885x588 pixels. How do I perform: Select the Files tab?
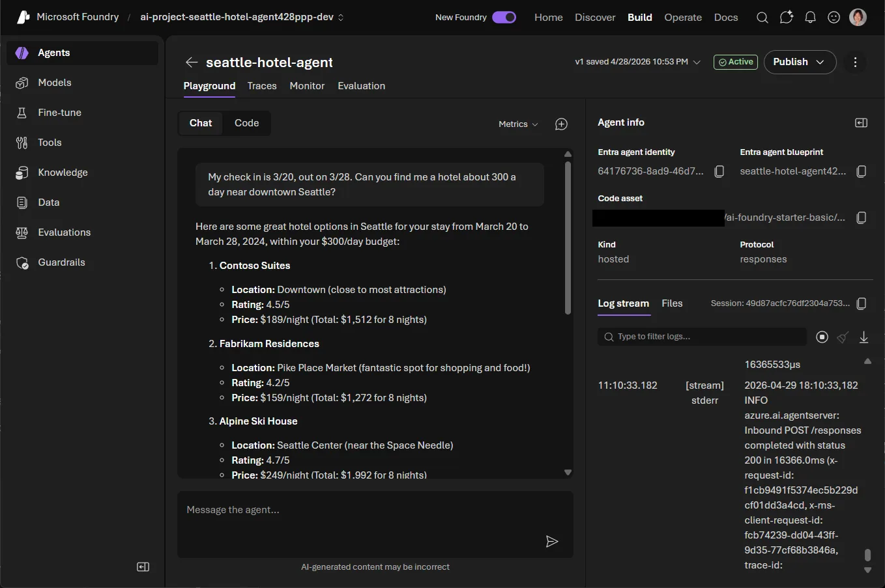click(672, 303)
